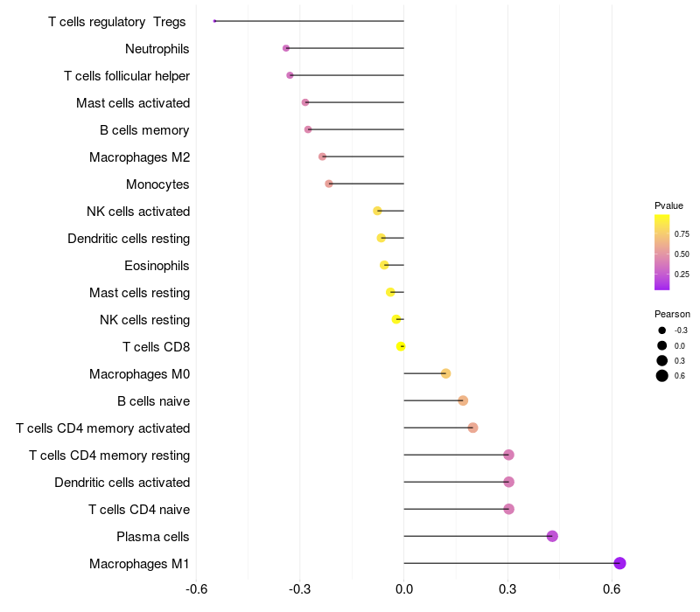Select the Pearson 0.3 legend circle

click(662, 360)
